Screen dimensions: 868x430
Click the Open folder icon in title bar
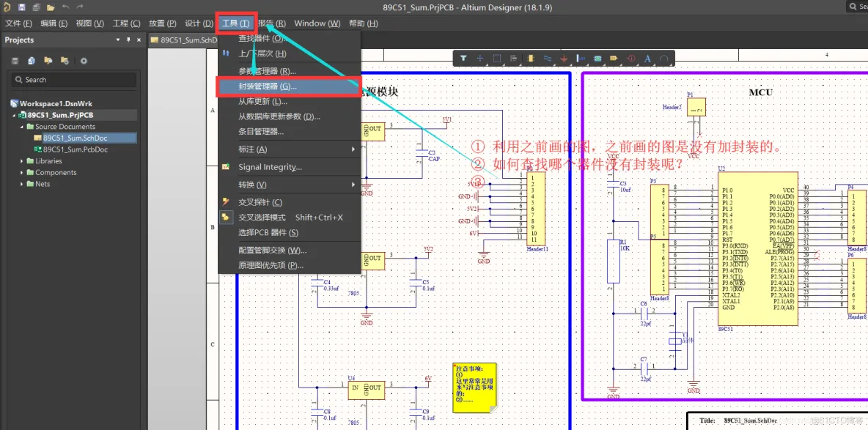[x=51, y=7]
